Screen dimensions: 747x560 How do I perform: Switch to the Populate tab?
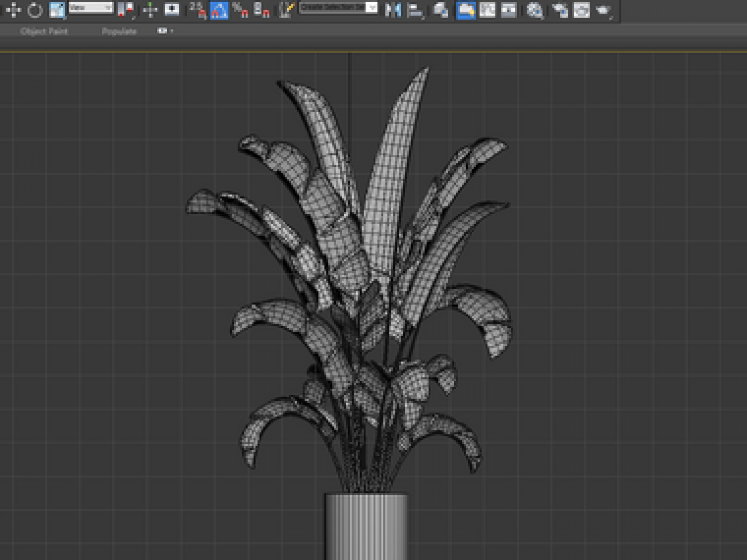119,31
